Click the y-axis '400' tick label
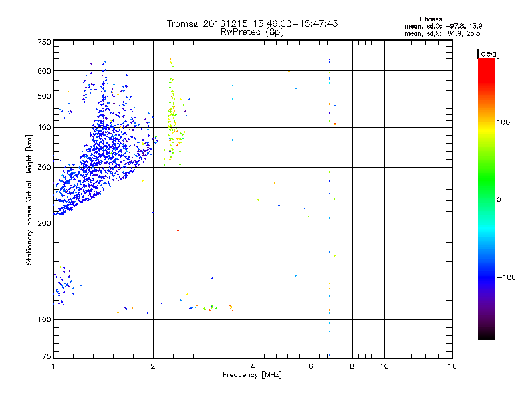This screenshot has width=532, height=399. click(44, 128)
